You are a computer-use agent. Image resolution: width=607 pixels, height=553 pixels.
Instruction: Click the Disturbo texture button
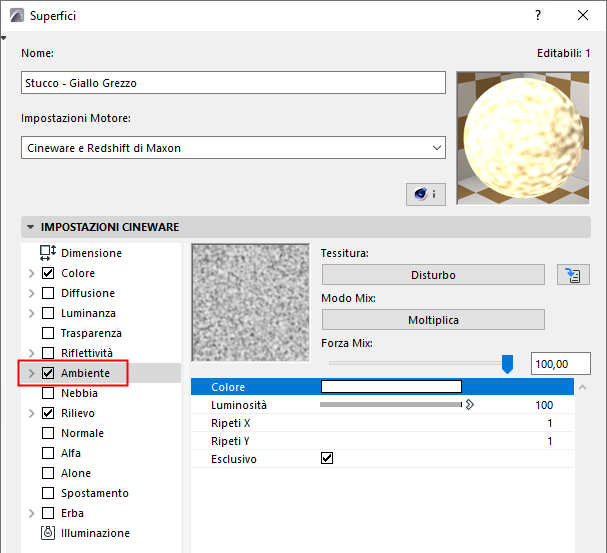coord(433,275)
